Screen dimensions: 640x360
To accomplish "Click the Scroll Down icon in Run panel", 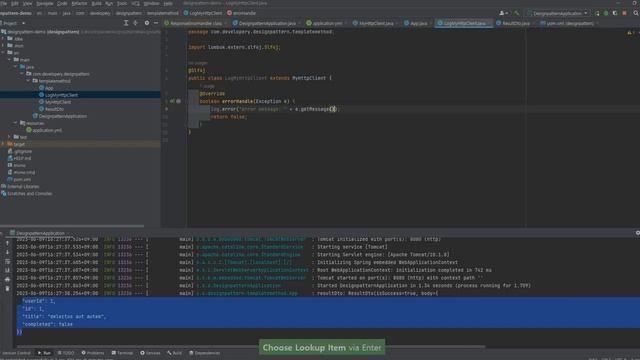I will click(7, 252).
